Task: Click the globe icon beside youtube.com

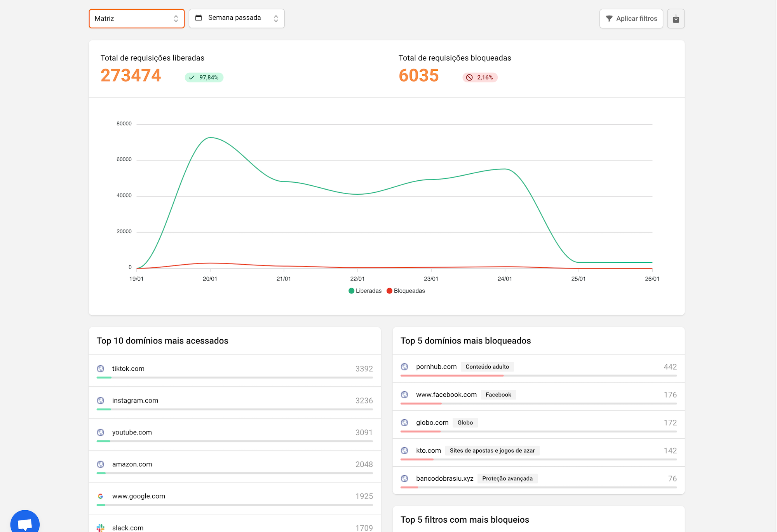Action: 101,432
